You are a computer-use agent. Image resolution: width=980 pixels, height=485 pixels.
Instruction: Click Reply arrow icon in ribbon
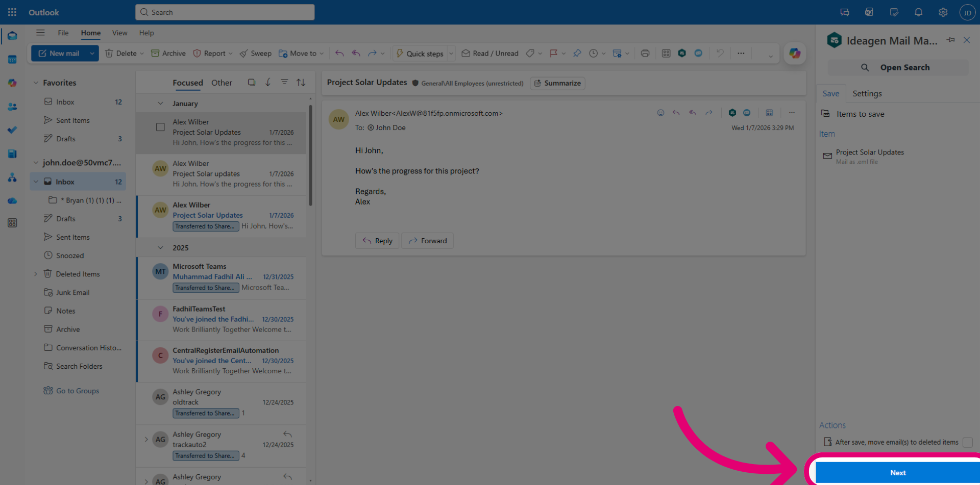click(339, 53)
